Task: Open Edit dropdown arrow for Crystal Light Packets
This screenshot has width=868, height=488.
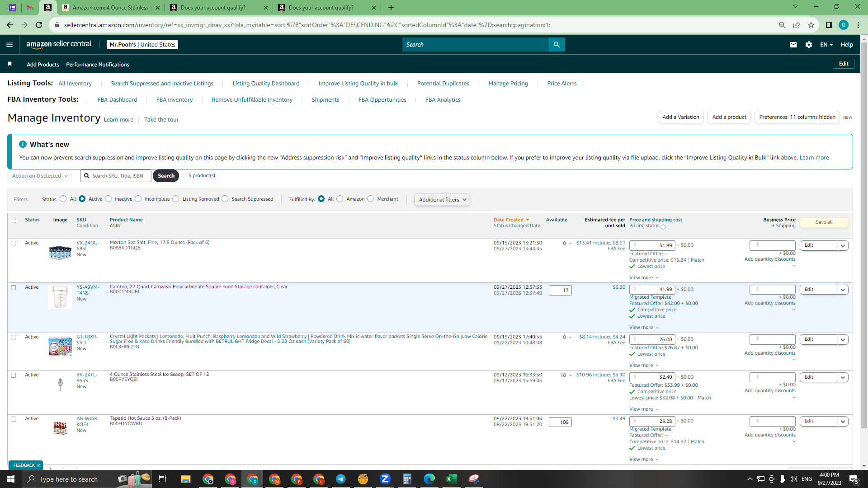Action: coord(843,340)
